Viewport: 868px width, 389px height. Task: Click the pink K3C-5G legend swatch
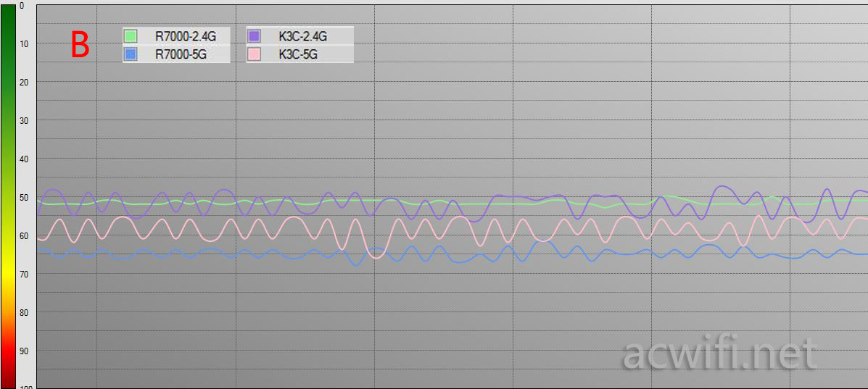(x=254, y=54)
